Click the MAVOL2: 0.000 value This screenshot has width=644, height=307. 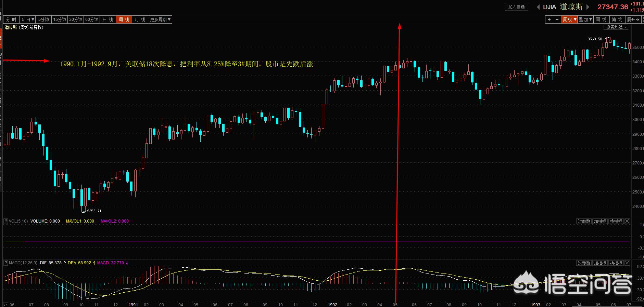(115, 221)
